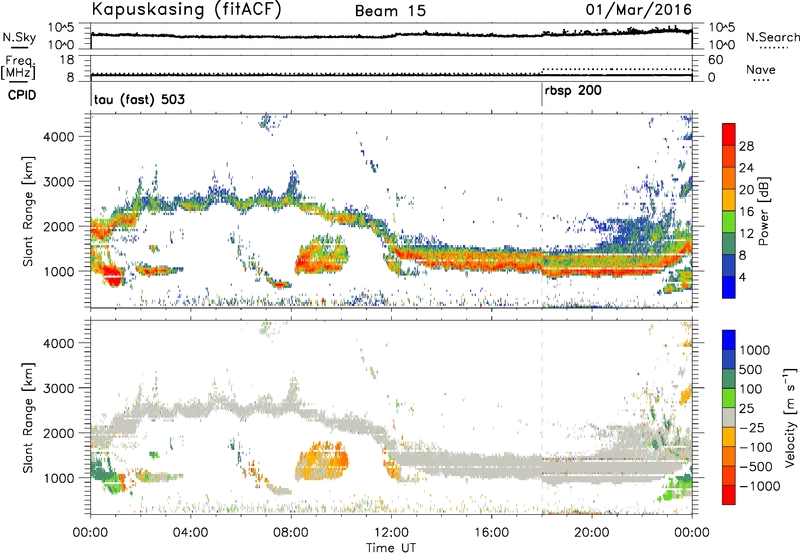Click the '-1000' label on the Velocity colorbar

pos(759,486)
